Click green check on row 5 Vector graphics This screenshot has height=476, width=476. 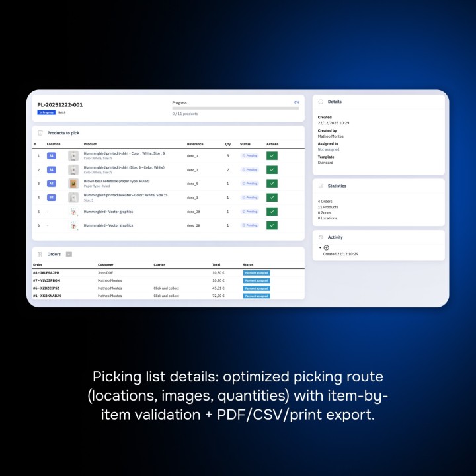click(272, 212)
